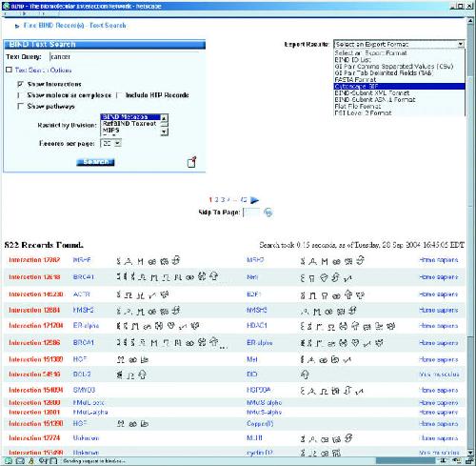The image size is (476, 466).
Task: Click the Text Query input field
Action: [x=124, y=57]
